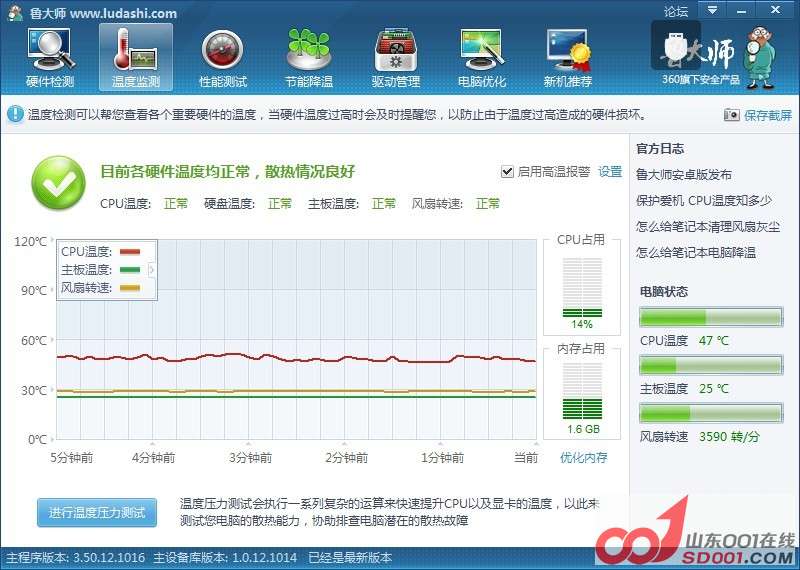Click the 硬盘温度 status text 正常
The image size is (800, 570).
pyautogui.click(x=280, y=204)
